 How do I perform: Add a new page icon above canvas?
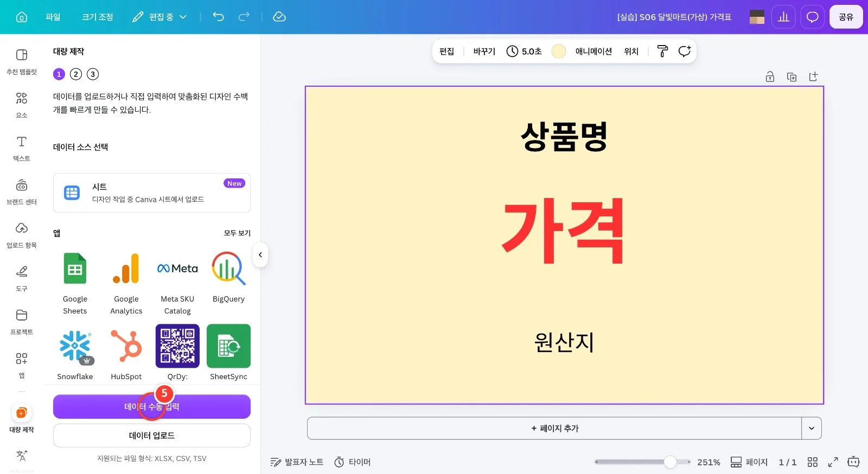(x=813, y=76)
